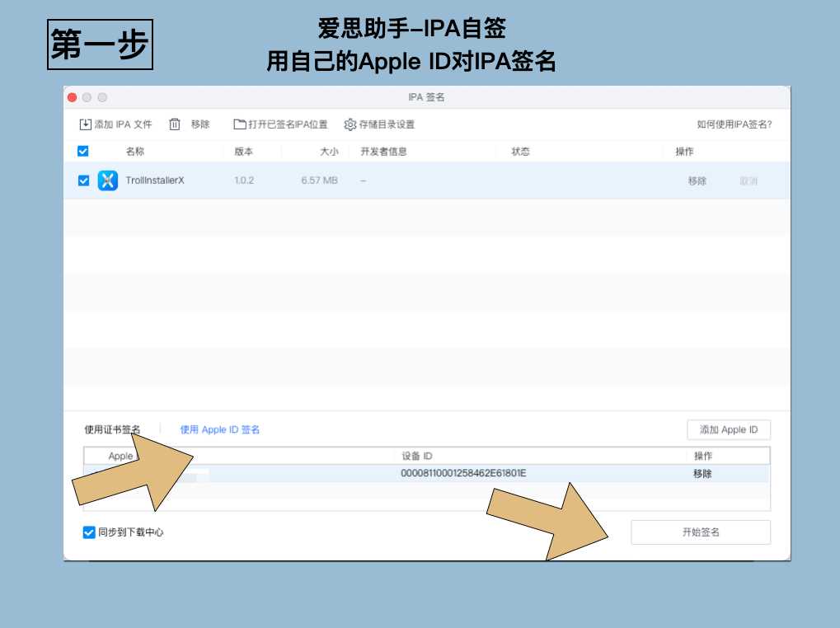Toggle the select-all checkbox in header
The image size is (840, 628).
tap(83, 151)
